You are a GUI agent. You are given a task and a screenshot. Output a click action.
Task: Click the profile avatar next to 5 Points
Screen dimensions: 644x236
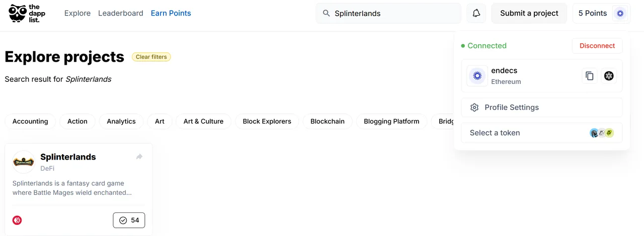point(620,14)
